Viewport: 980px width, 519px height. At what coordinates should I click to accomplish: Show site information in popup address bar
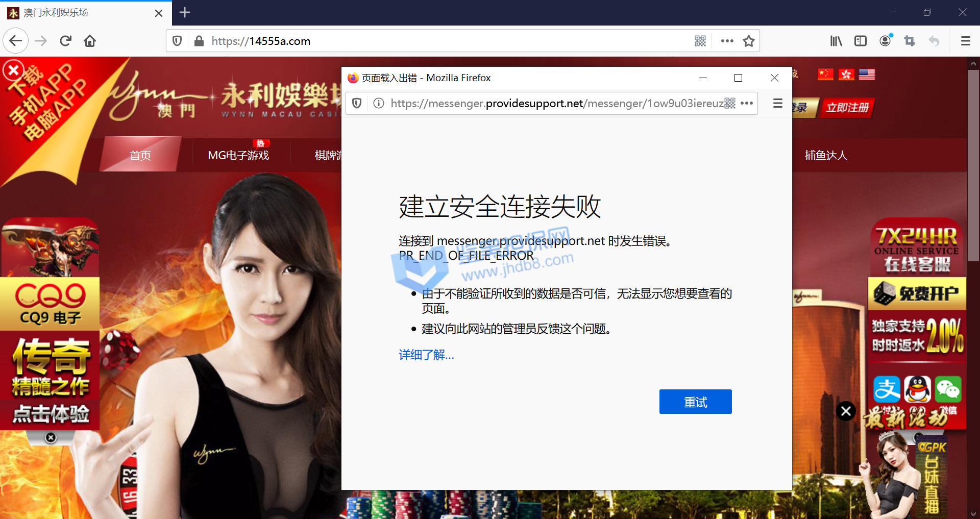tap(379, 104)
